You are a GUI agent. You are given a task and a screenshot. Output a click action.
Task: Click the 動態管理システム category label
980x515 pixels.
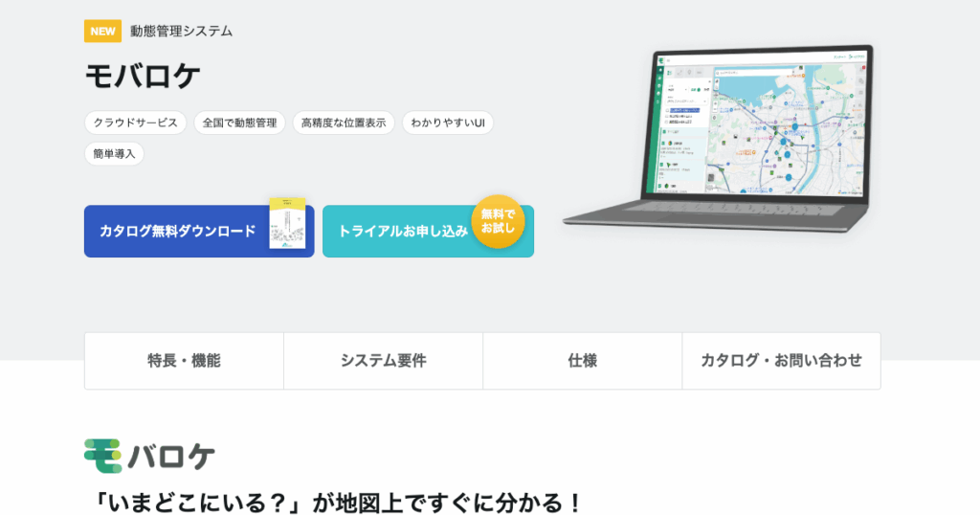(182, 31)
